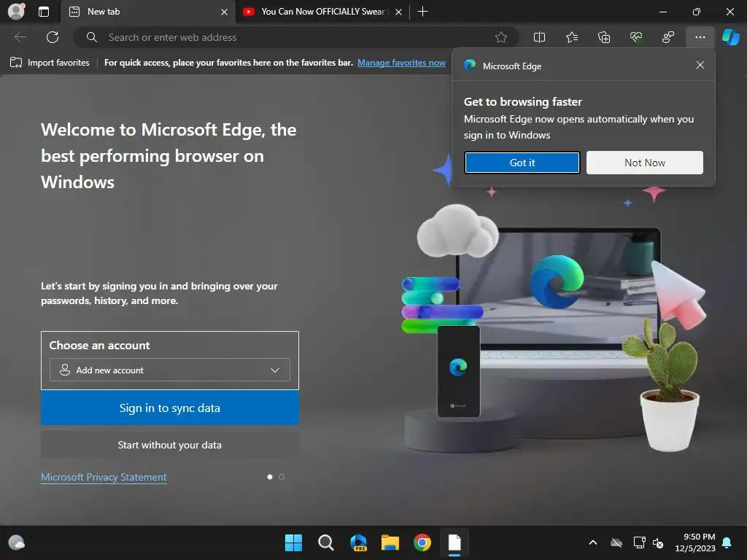Open the tab actions menu icon
The image size is (747, 560).
pyautogui.click(x=44, y=12)
